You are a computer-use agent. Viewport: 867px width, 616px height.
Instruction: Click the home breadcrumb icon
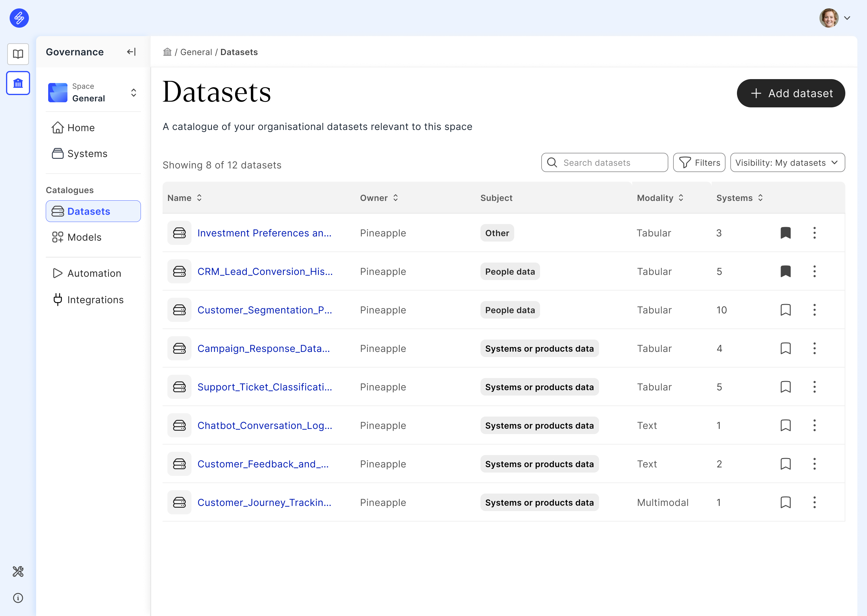(167, 52)
